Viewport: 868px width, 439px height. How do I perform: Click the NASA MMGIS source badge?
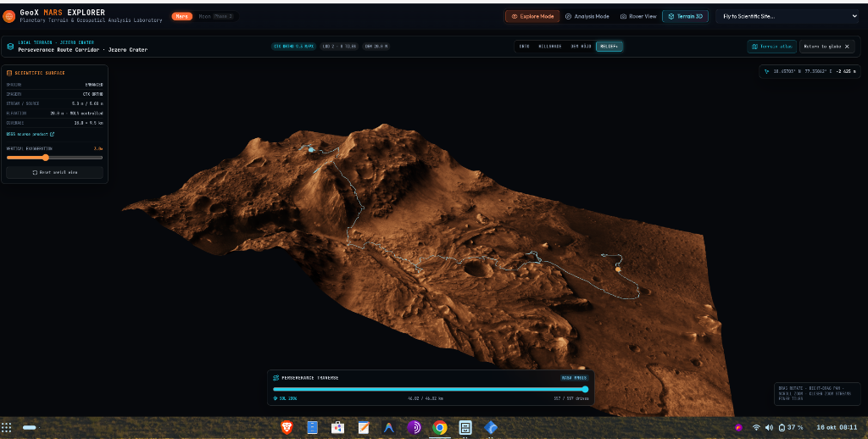coord(574,378)
